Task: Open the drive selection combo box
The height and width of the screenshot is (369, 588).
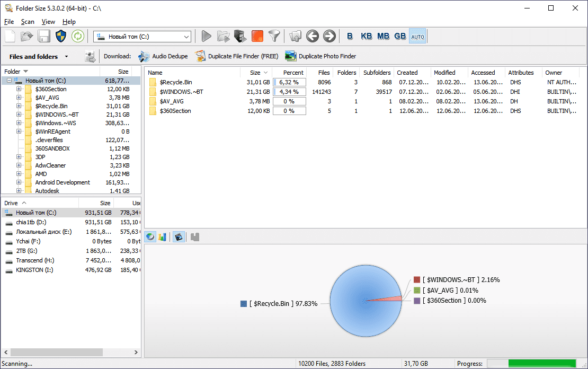Action: tap(186, 36)
